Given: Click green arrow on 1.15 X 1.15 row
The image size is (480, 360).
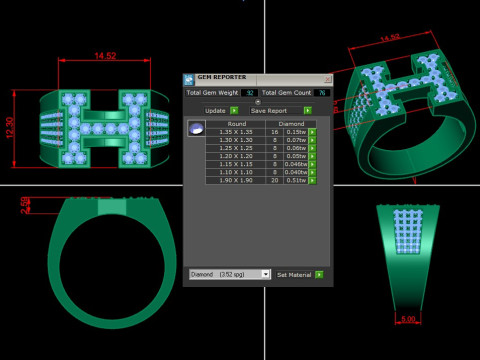Looking at the screenshot, I should coord(312,164).
